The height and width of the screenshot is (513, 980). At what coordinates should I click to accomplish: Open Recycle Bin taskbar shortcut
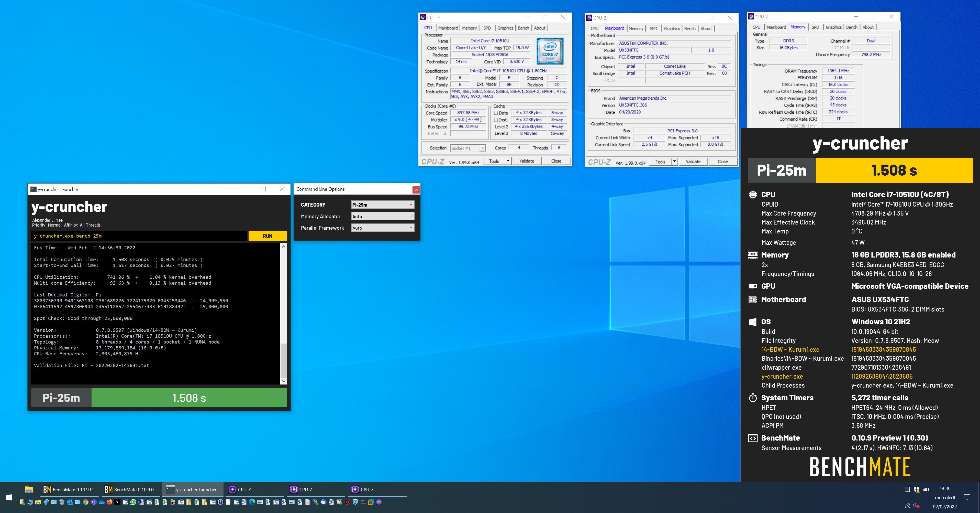click(62, 502)
